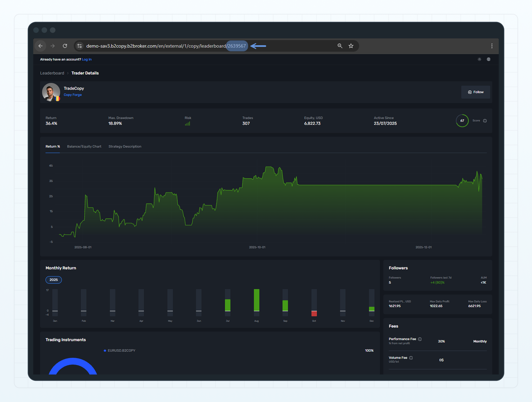The height and width of the screenshot is (402, 532).
Task: Open the address bar zoom search icon
Action: point(340,46)
